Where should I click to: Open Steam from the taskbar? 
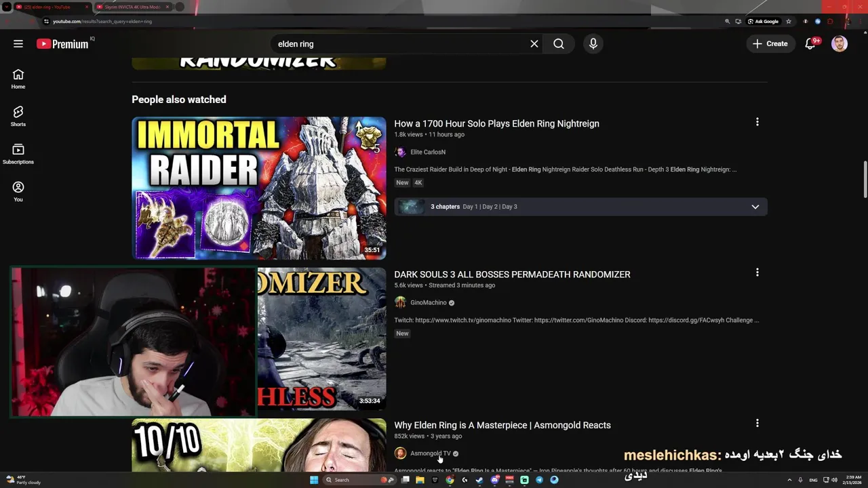tap(479, 480)
